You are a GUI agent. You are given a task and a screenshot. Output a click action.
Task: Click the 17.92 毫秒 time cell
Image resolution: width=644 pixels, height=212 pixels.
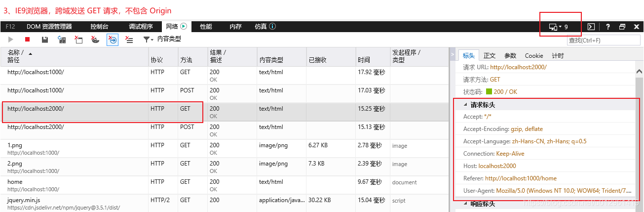click(371, 72)
